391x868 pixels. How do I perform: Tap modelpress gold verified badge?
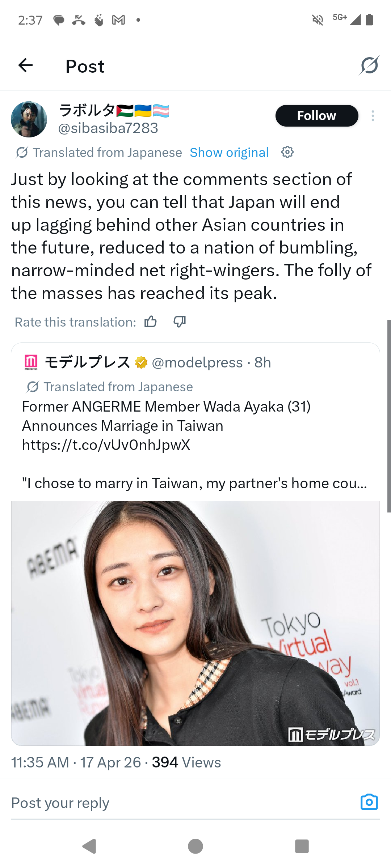(141, 362)
